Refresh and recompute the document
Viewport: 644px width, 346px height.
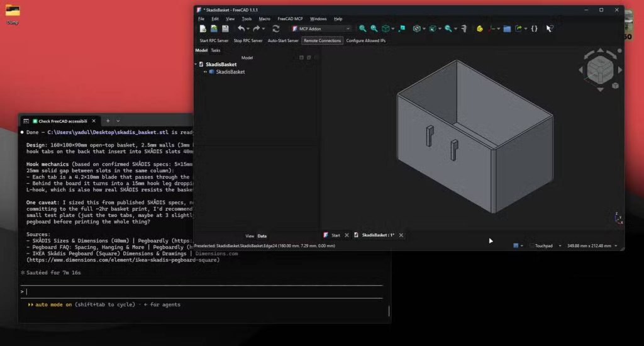pyautogui.click(x=276, y=29)
